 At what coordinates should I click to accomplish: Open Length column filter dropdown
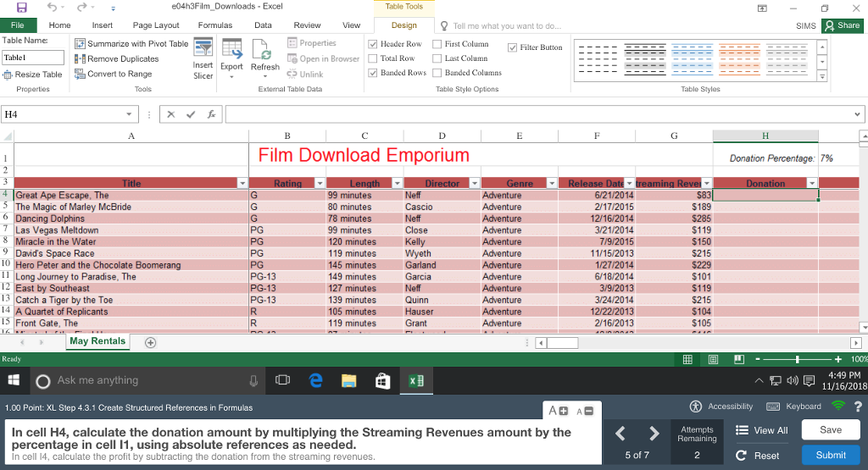click(x=397, y=183)
